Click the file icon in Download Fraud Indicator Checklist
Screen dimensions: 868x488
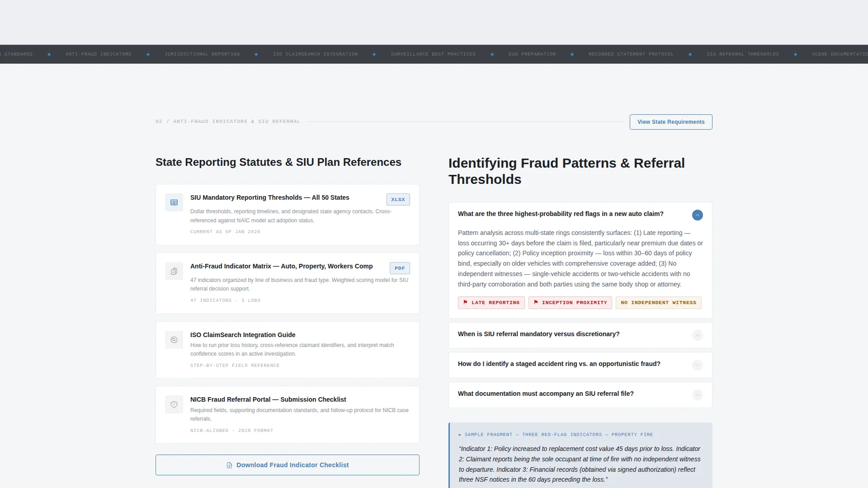click(x=229, y=465)
